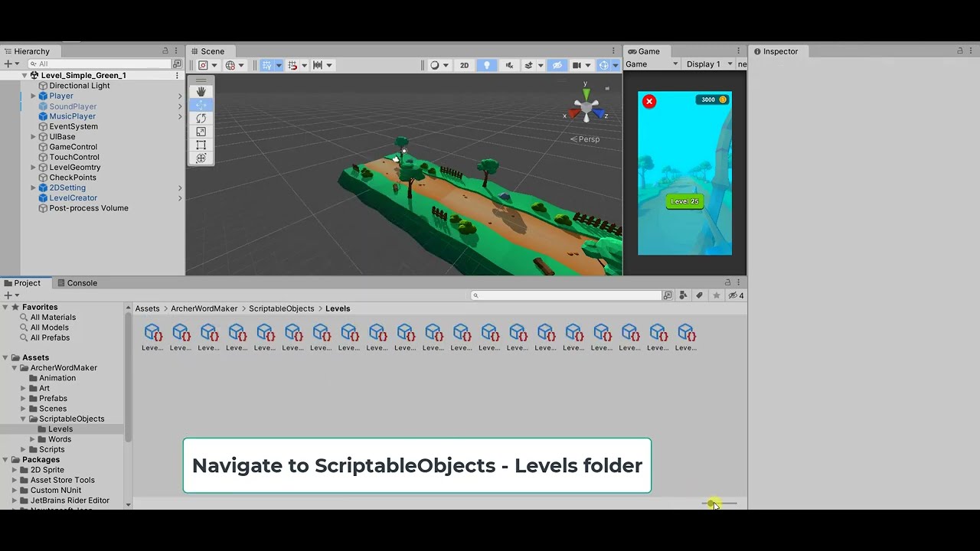This screenshot has height=551, width=980.
Task: Click the Scene orientation gizmo cube
Action: pyautogui.click(x=586, y=108)
